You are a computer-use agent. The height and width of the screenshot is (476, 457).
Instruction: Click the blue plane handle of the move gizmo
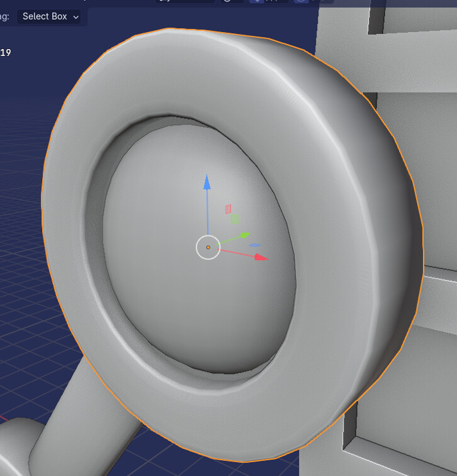pyautogui.click(x=255, y=245)
